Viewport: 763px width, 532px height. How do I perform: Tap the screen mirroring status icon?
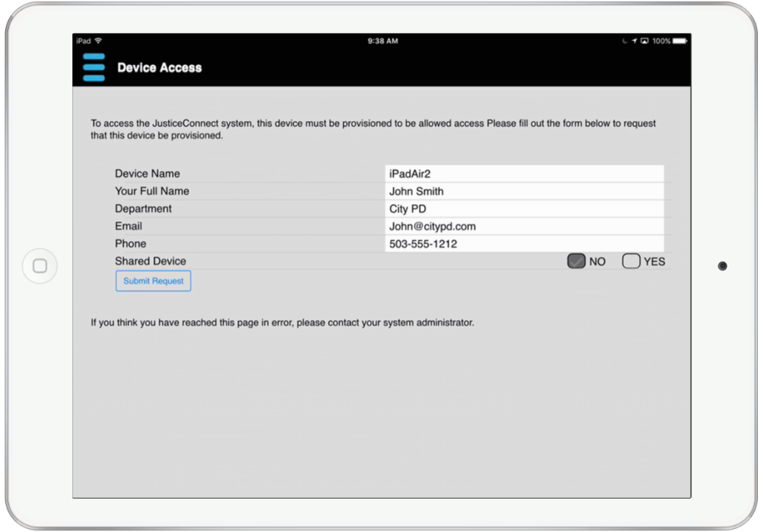click(x=645, y=41)
